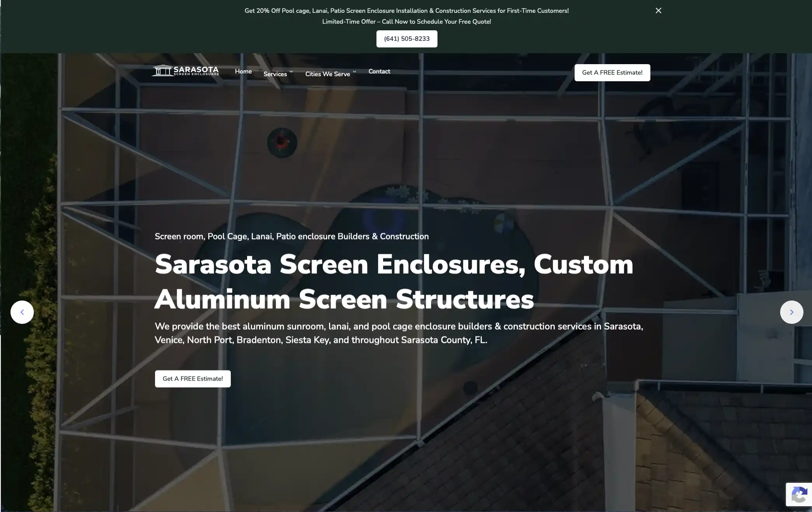Expand the Cities We Serve chevron

354,72
